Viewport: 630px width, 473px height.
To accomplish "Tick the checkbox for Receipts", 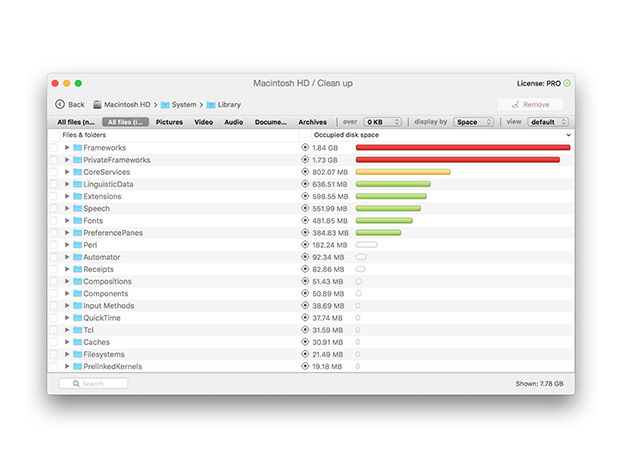I will coord(53,269).
